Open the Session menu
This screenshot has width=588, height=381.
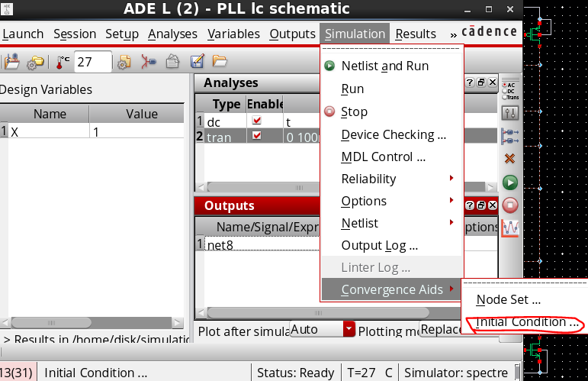tap(75, 34)
